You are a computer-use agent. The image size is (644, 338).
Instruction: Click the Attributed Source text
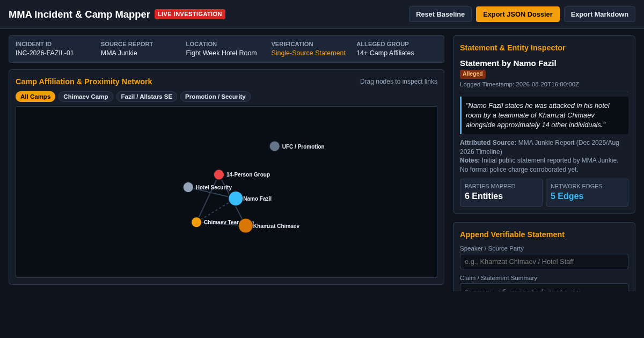coord(539,147)
